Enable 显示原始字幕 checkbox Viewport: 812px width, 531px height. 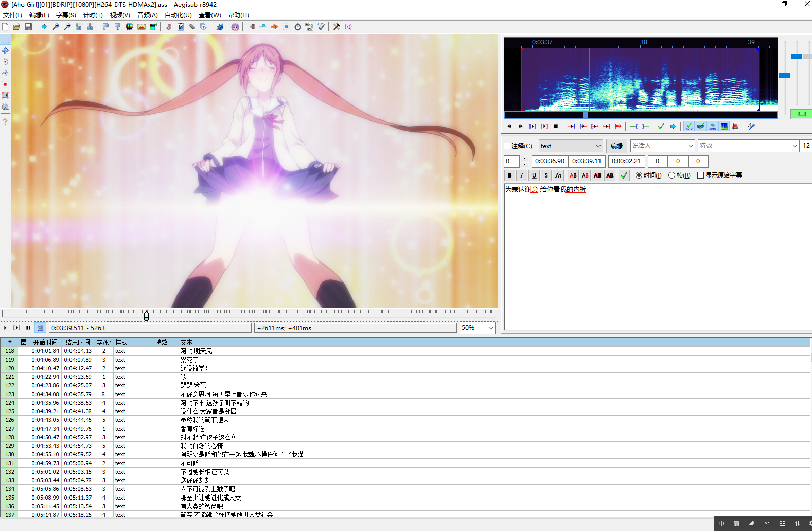700,175
